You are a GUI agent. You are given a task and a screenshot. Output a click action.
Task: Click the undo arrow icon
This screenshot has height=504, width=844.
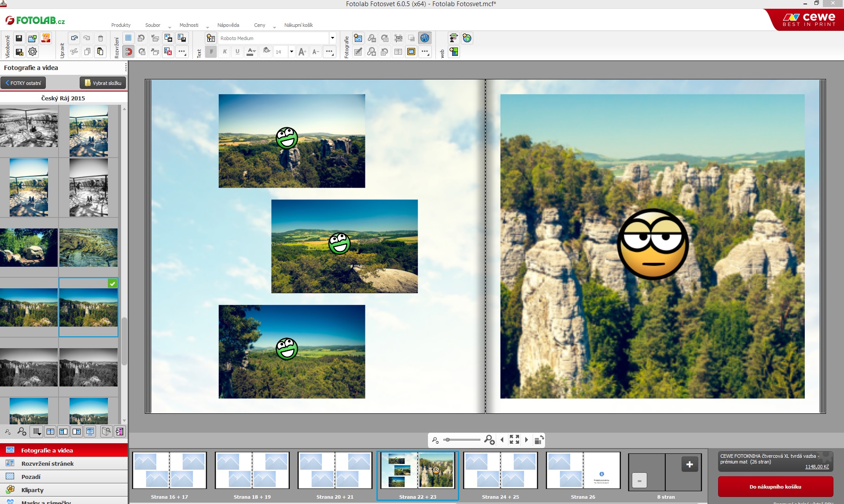click(74, 38)
